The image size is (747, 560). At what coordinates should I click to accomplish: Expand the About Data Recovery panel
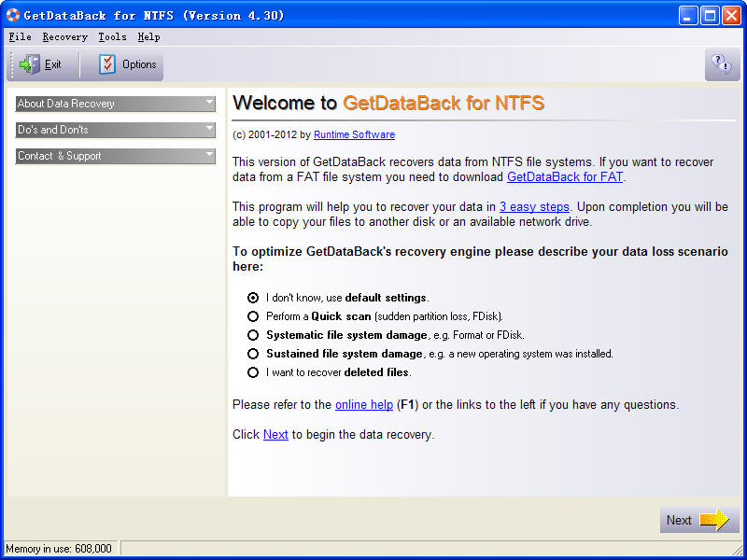(x=116, y=104)
